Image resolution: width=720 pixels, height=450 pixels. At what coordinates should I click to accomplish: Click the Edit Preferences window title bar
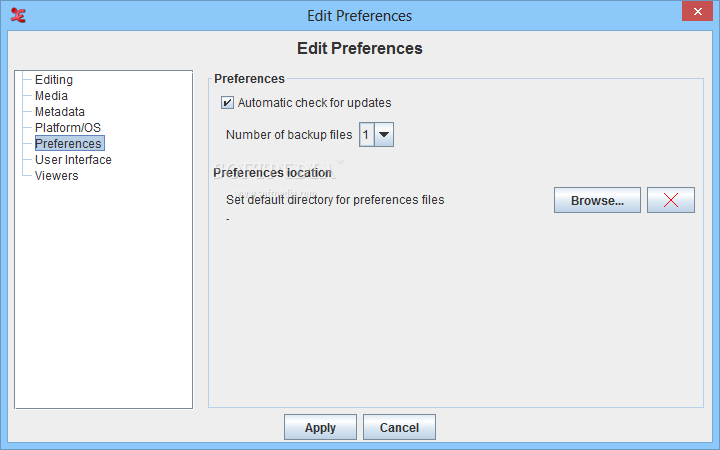point(360,16)
